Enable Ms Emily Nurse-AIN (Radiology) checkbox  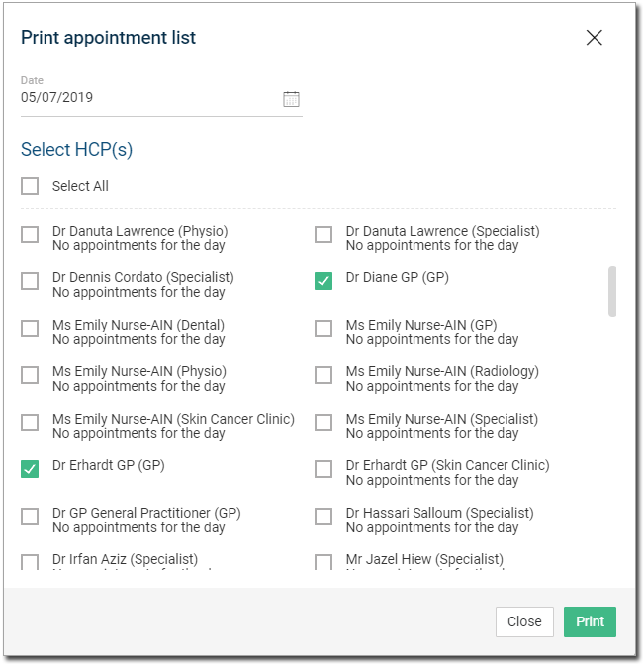pos(323,375)
